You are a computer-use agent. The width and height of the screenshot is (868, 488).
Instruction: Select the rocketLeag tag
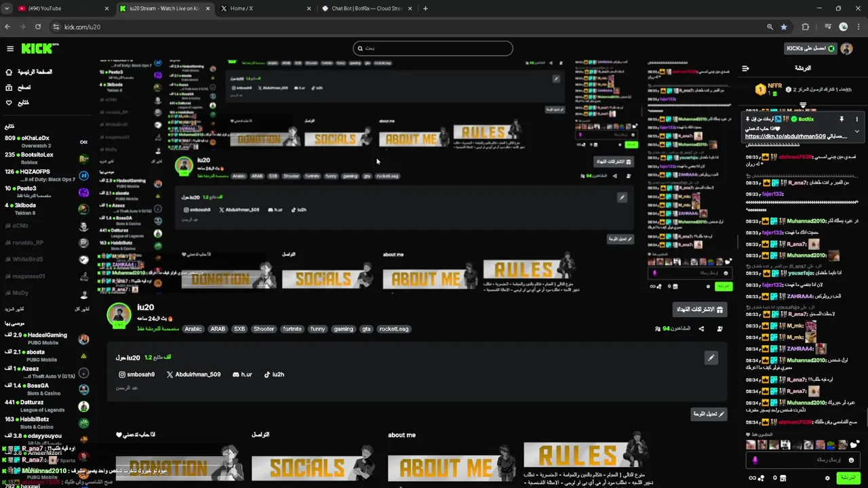394,329
